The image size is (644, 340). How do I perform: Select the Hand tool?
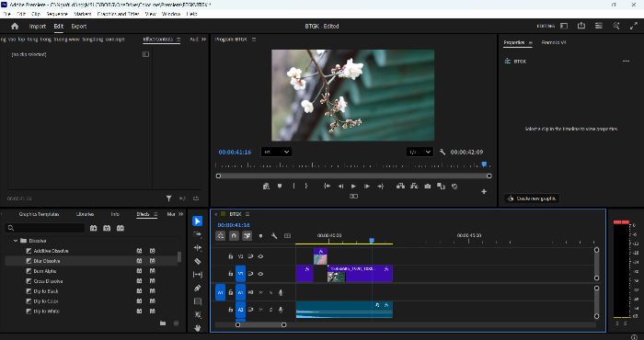(x=198, y=328)
